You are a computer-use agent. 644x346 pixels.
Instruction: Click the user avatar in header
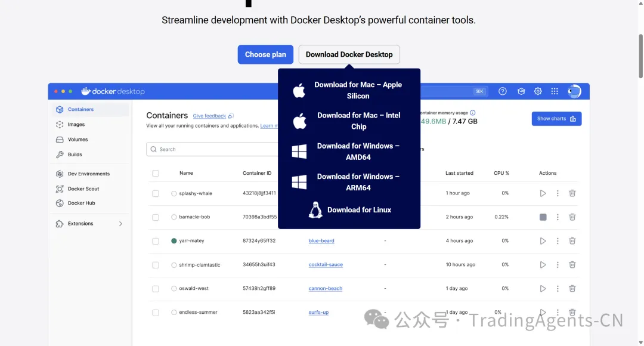(574, 91)
